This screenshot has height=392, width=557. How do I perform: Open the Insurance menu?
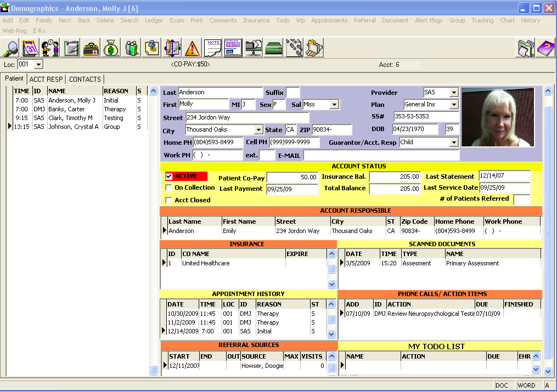point(256,20)
